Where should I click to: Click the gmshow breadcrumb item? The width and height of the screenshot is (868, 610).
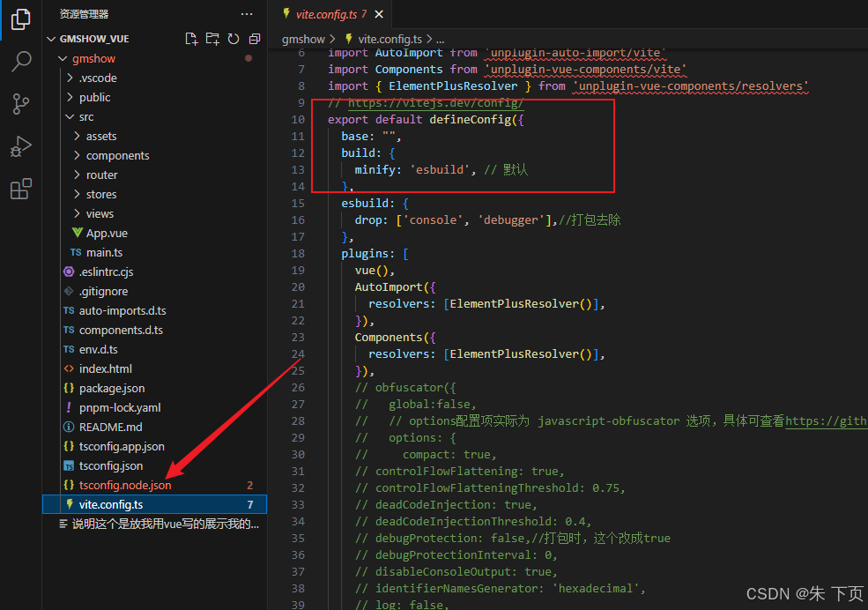click(x=301, y=38)
